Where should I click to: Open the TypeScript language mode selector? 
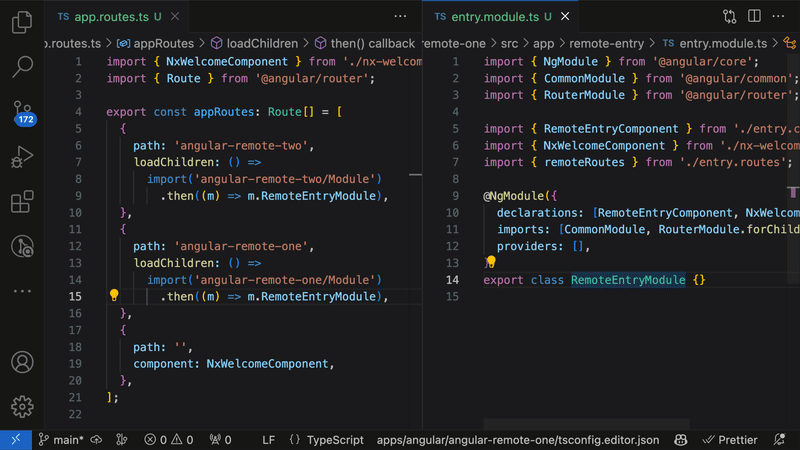[x=334, y=440]
